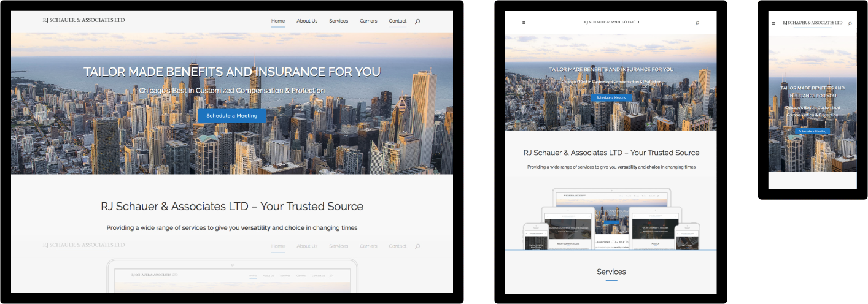Click the RJ Schauer logo in the tablet header

coord(611,22)
